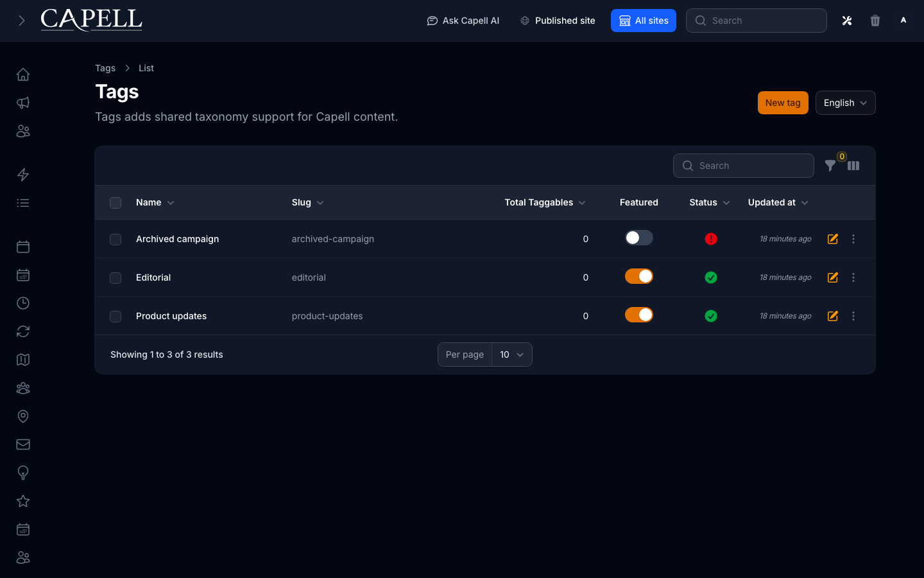Open the envelope icon in sidebar
The image size is (924, 578).
click(x=23, y=444)
